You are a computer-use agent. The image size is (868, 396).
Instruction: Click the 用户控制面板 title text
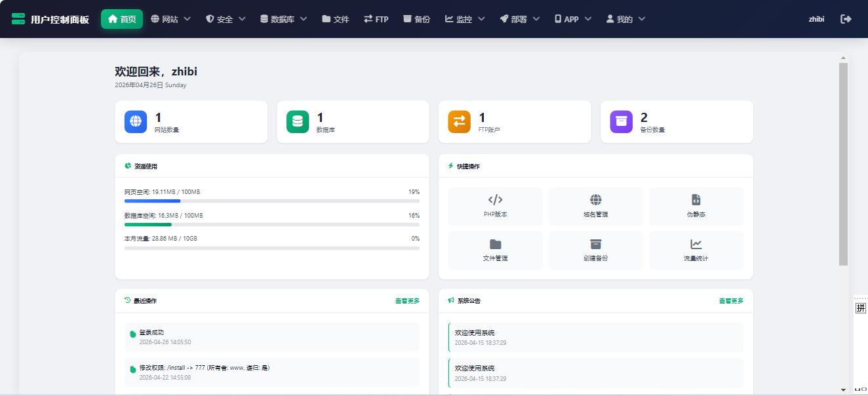[x=60, y=20]
